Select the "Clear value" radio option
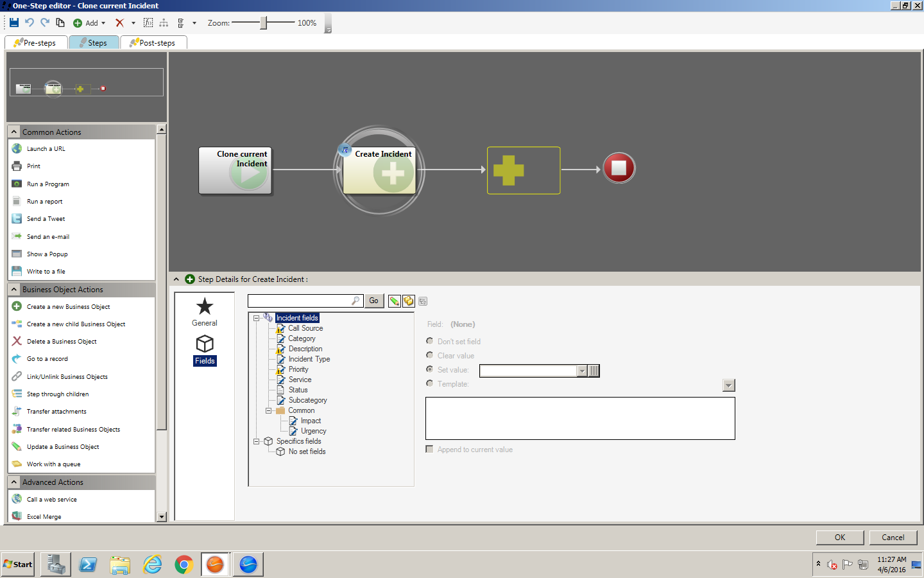 pyautogui.click(x=430, y=355)
